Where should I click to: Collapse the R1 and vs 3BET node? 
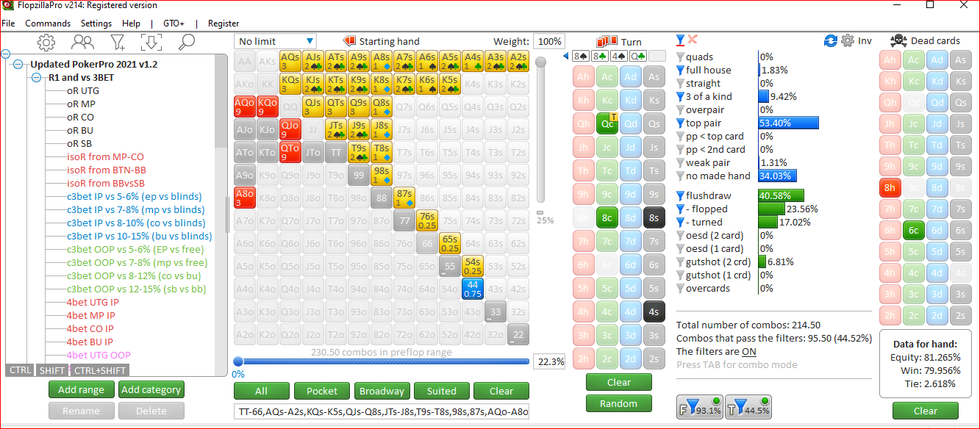(35, 77)
